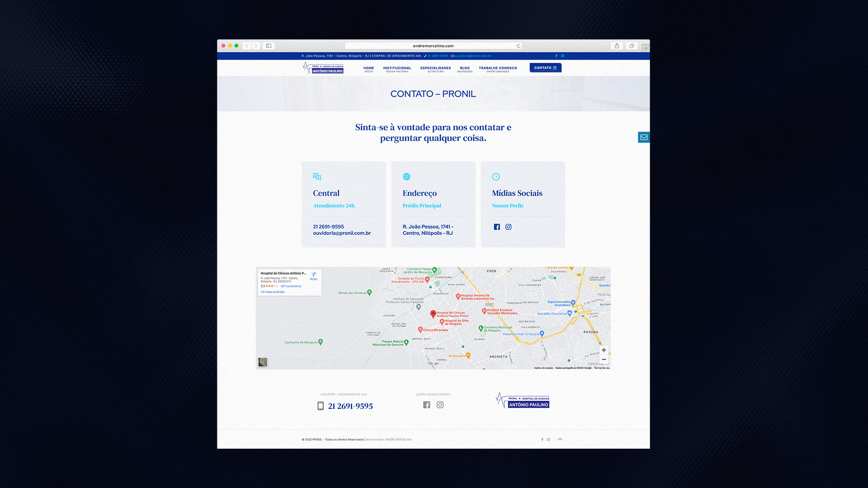Open the floating envelope mail button
The height and width of the screenshot is (488, 868).
tap(644, 137)
